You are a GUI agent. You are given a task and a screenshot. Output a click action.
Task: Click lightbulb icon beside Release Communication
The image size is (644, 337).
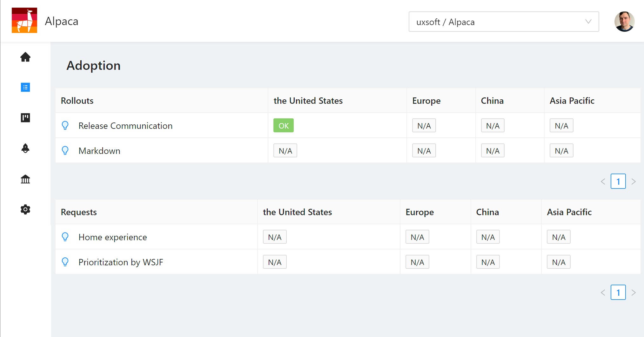(x=65, y=126)
